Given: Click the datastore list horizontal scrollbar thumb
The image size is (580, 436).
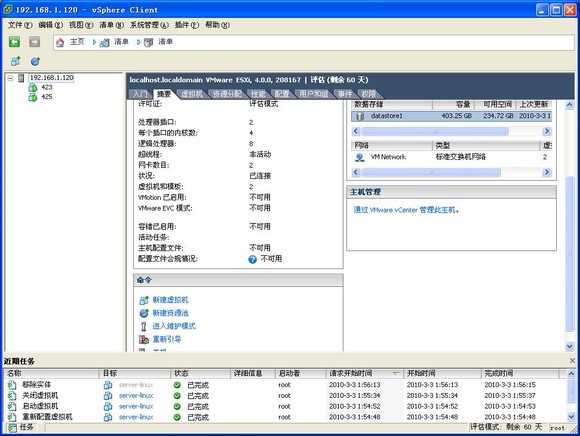Looking at the screenshot, I should (435, 131).
